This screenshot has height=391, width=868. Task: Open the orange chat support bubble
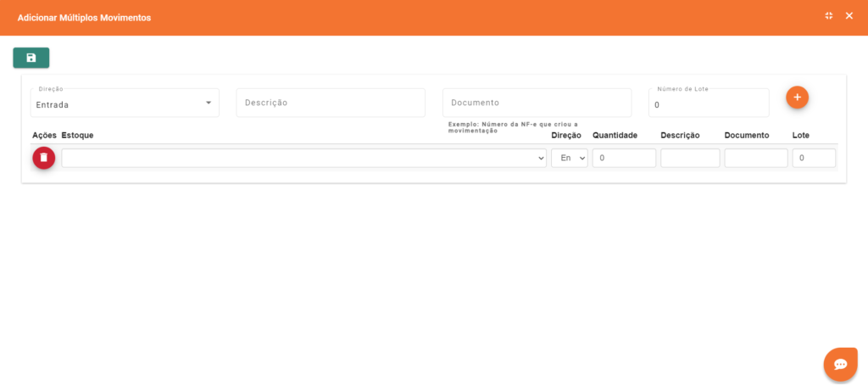pyautogui.click(x=840, y=364)
